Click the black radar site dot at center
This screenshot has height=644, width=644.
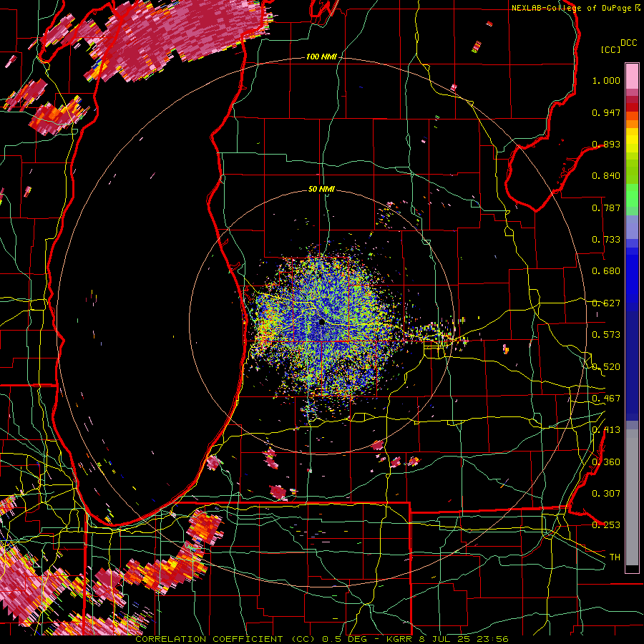322,322
